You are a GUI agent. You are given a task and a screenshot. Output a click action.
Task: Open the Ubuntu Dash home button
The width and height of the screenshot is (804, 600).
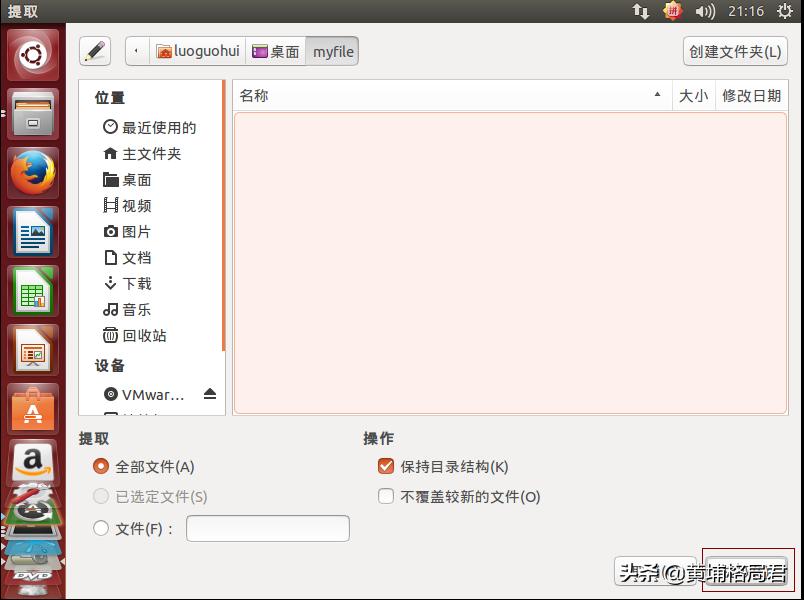click(33, 52)
